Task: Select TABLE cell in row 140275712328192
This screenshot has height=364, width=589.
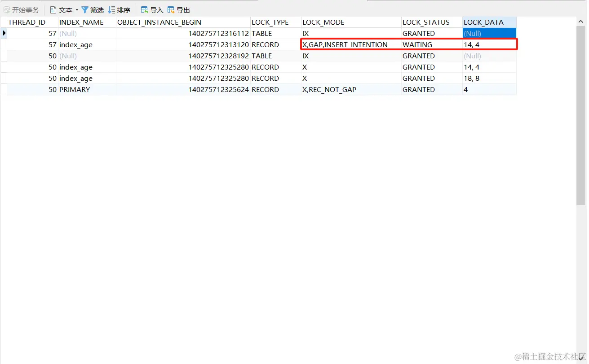Action: pyautogui.click(x=276, y=56)
